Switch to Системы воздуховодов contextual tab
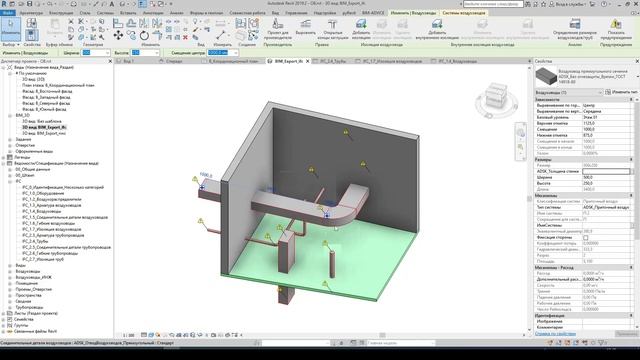The width and height of the screenshot is (640, 360). 464,13
